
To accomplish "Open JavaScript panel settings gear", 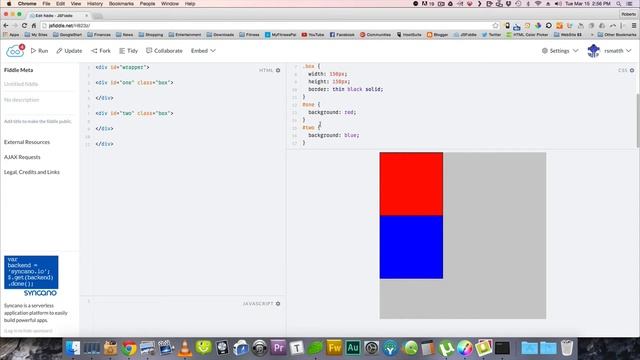I will [x=278, y=304].
